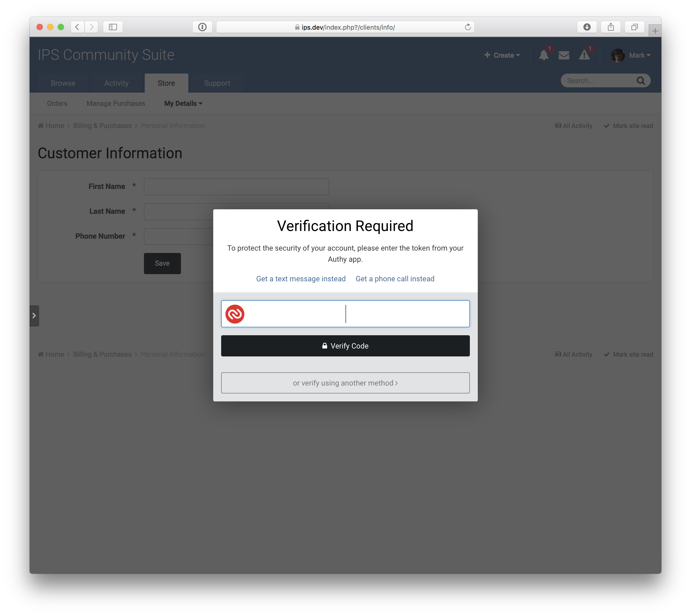Click the Safari forward arrow button
The width and height of the screenshot is (691, 616).
coord(91,27)
